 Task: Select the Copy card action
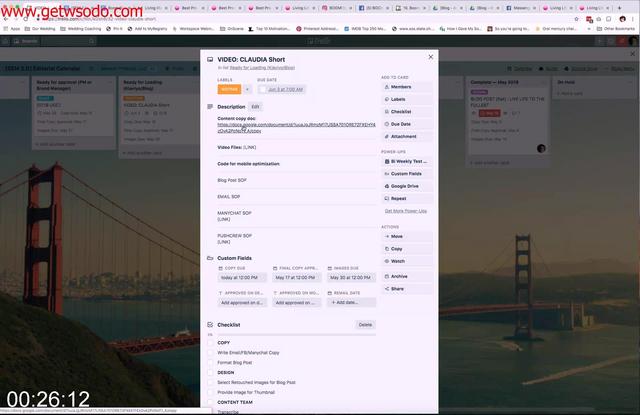407,249
